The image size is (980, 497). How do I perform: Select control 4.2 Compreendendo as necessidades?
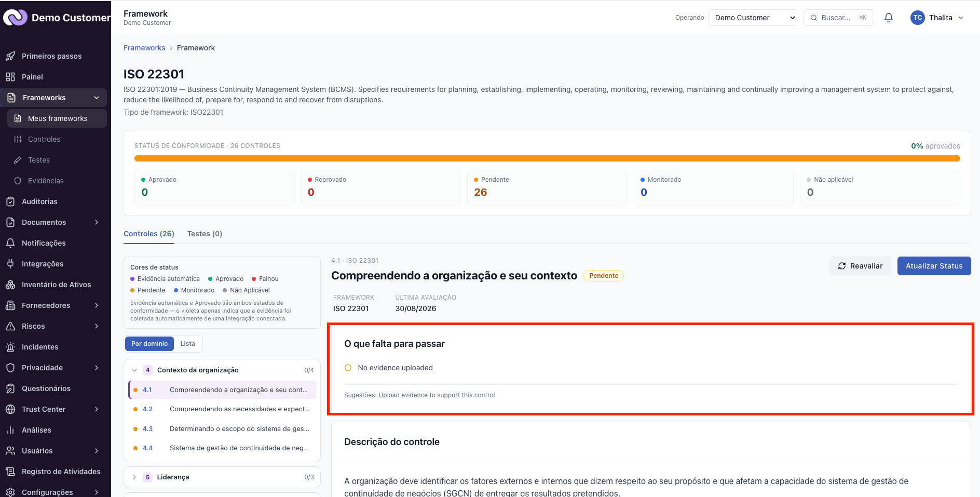tap(222, 409)
